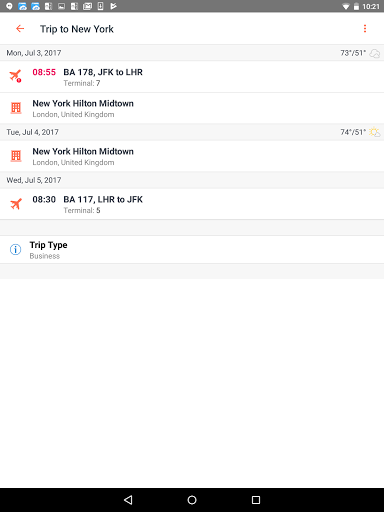This screenshot has width=384, height=512.
Task: Tap the Tue, Jul 4, 2017 date header
Action: 32,132
